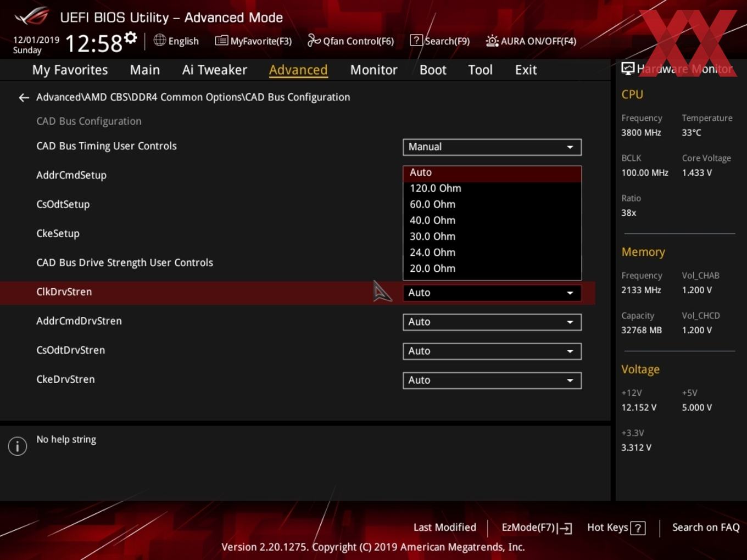
Task: Open the My Favorites tab
Action: click(x=70, y=70)
